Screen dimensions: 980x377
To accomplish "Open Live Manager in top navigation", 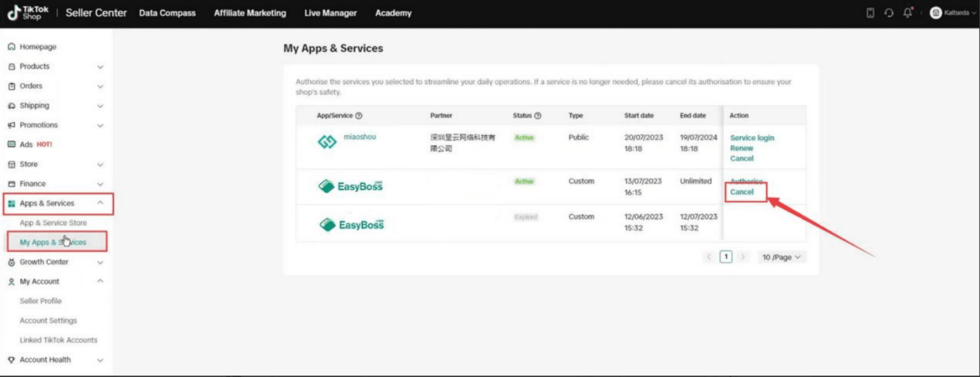I will point(331,13).
